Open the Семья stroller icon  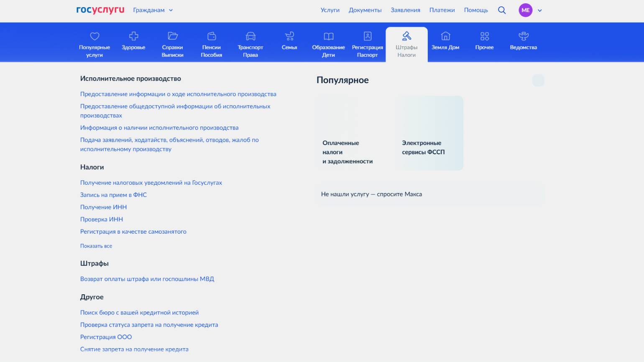click(x=289, y=36)
